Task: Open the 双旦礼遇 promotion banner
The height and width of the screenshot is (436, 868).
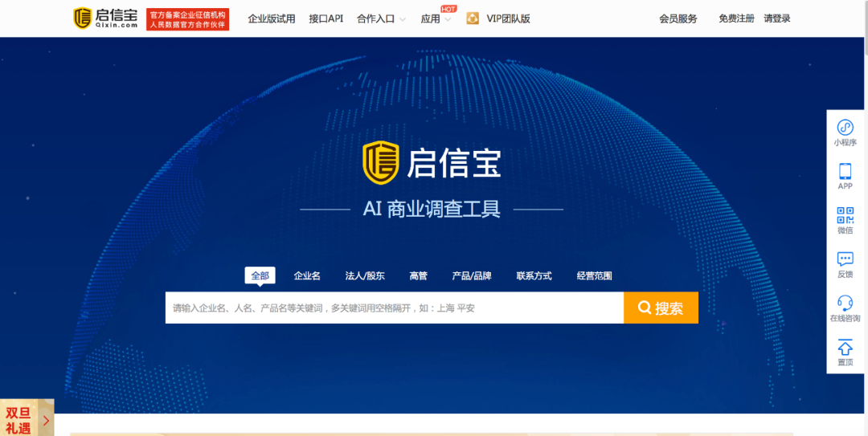Action: (27, 419)
